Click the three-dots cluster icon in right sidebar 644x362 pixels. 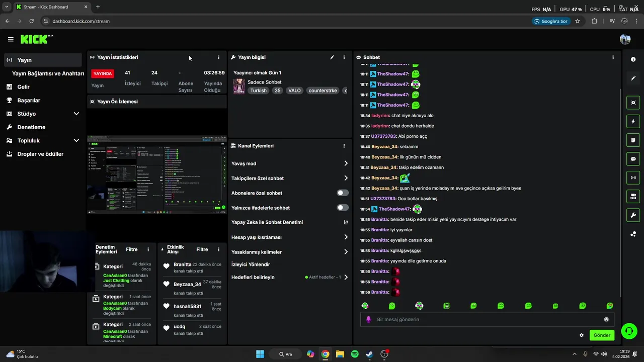(633, 234)
